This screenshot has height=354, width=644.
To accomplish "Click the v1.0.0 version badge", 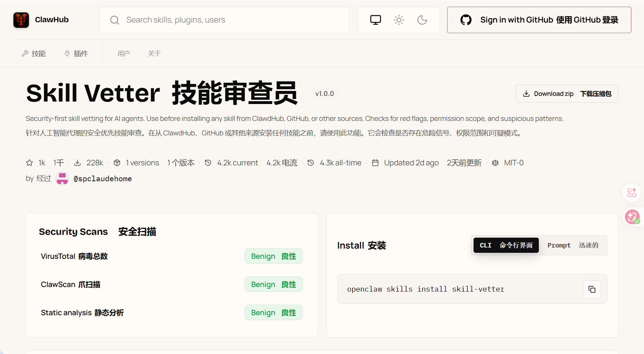I will pyautogui.click(x=325, y=94).
